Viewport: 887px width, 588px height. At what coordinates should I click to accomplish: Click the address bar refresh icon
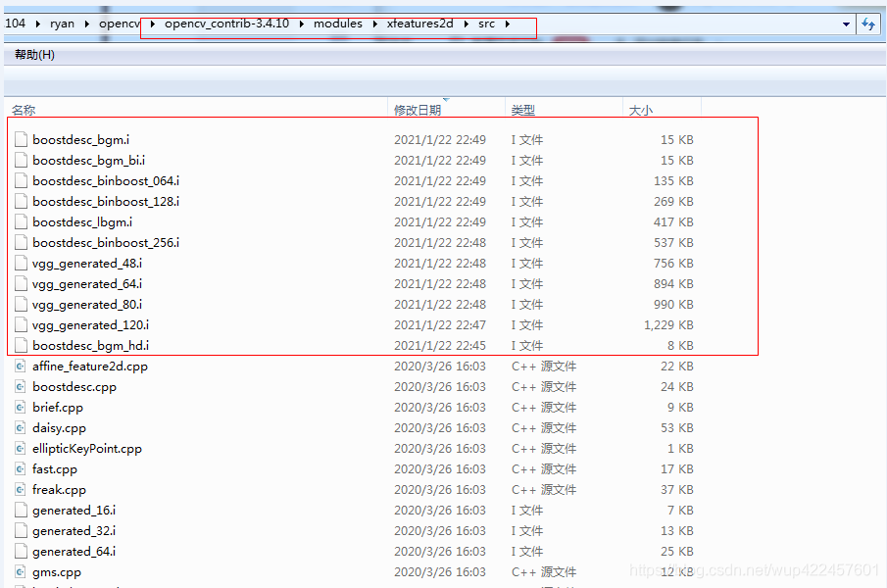(x=868, y=24)
